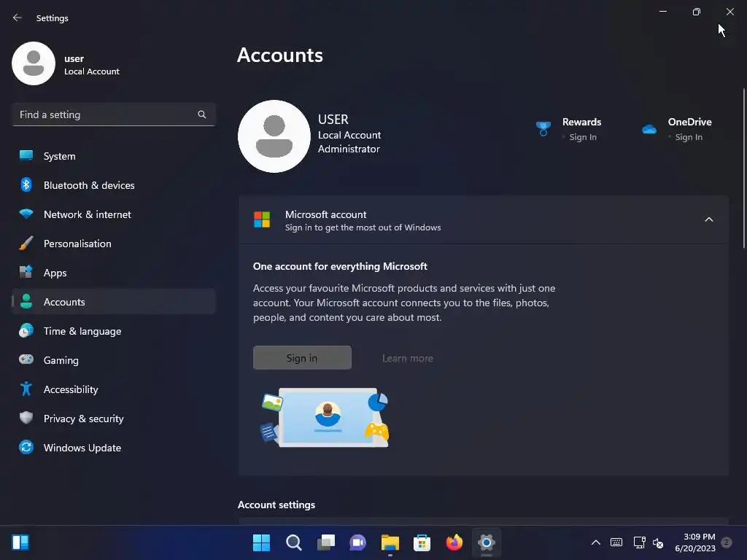Click the System monitor icon

[26, 156]
